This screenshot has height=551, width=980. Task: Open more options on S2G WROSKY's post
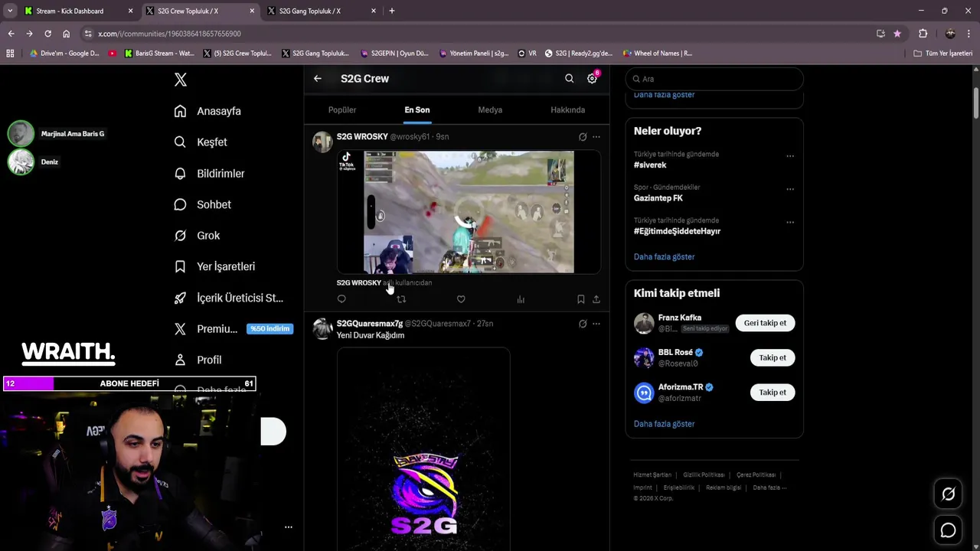596,137
